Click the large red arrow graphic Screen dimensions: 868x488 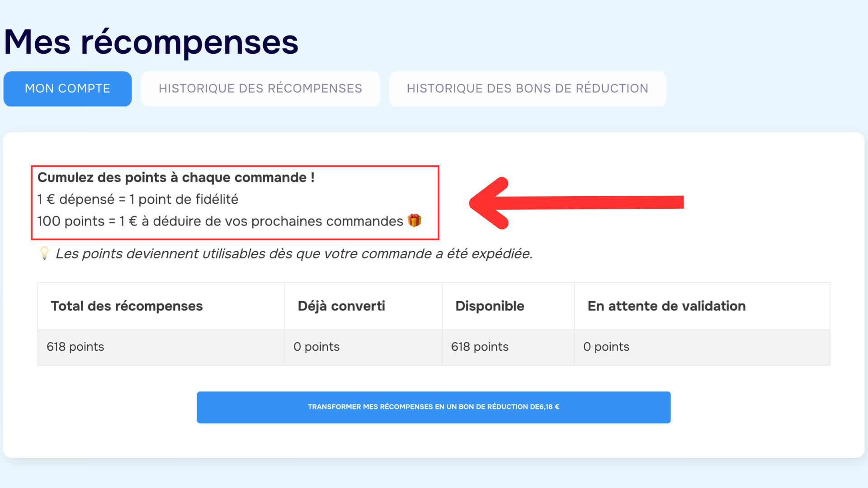tap(576, 203)
